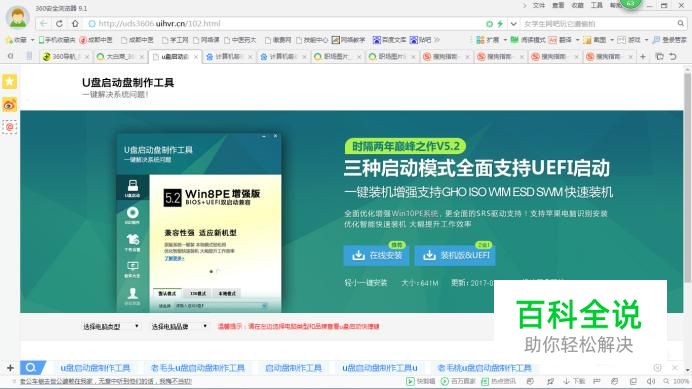This screenshot has height=389, width=692.
Task: Click the URL address bar field
Action: 282,24
